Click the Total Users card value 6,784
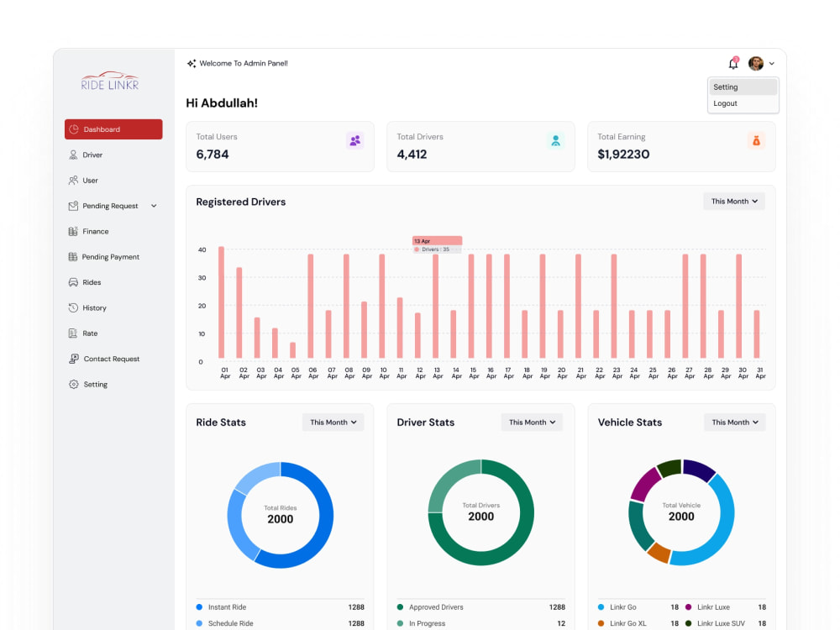The image size is (840, 630). [x=213, y=155]
